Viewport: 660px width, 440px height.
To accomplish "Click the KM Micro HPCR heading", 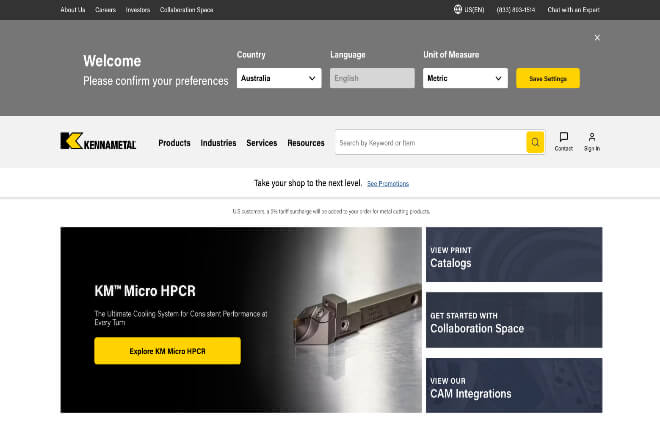I will tap(145, 291).
